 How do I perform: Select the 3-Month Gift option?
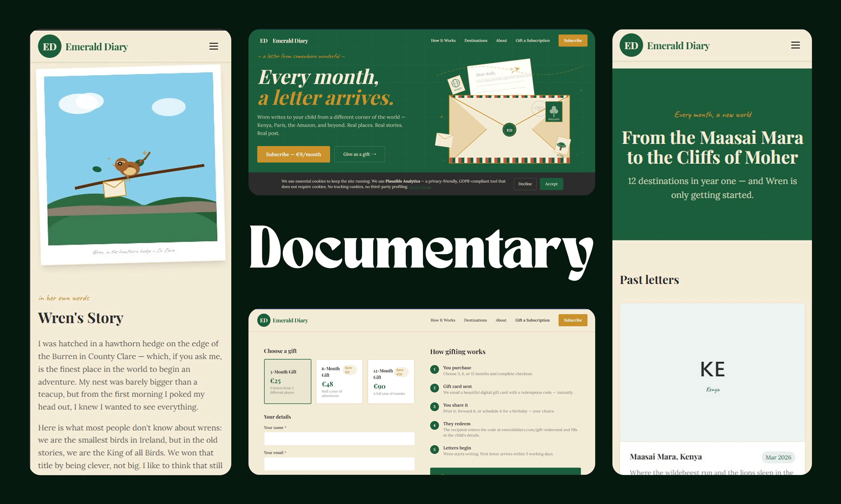point(288,381)
